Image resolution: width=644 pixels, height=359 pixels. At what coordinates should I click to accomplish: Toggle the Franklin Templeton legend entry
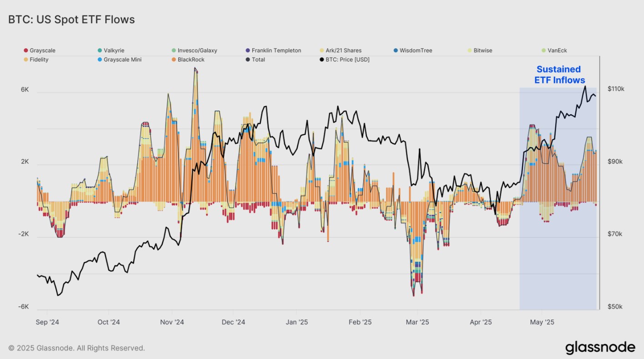click(x=273, y=50)
